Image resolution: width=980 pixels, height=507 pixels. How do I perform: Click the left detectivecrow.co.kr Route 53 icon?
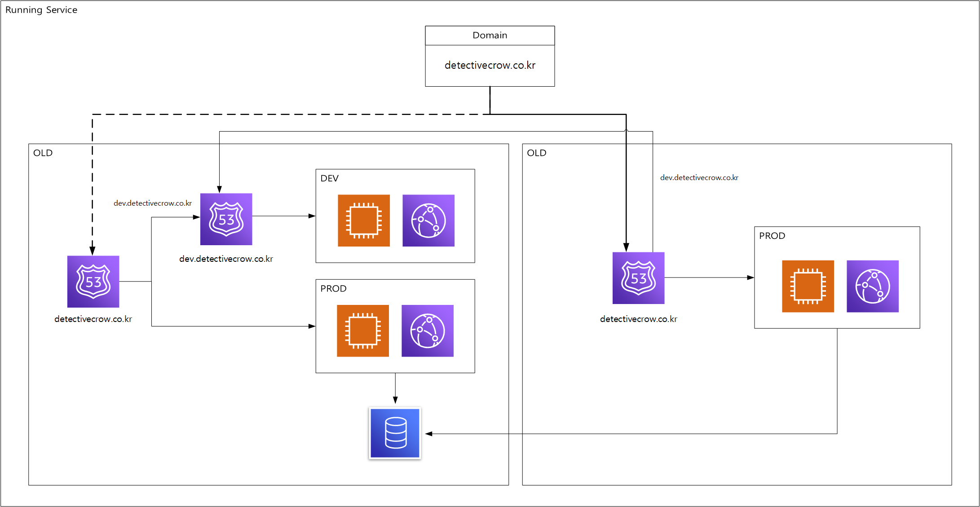point(93,282)
